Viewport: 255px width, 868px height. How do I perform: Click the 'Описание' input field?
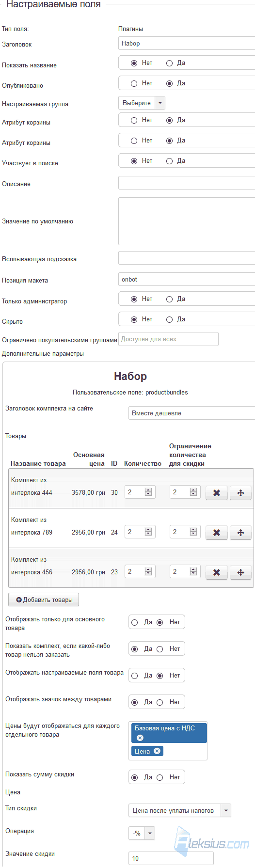coord(187,183)
